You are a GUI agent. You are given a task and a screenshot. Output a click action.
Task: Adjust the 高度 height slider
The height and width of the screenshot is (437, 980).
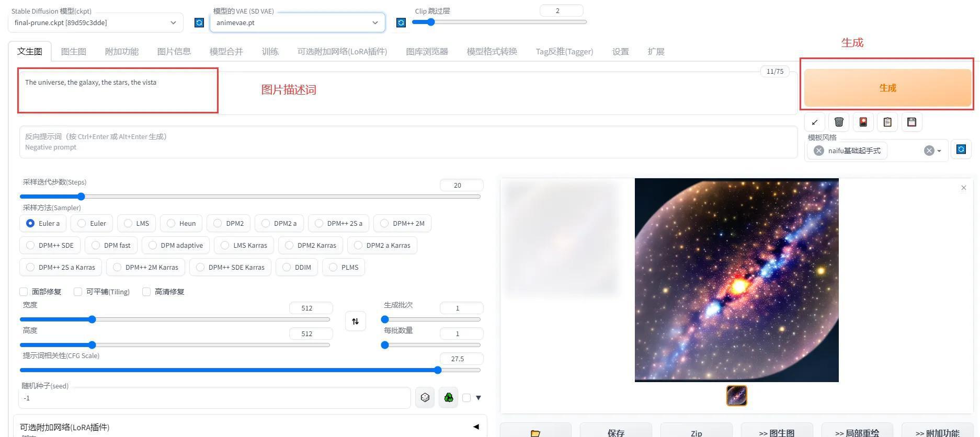click(175, 345)
